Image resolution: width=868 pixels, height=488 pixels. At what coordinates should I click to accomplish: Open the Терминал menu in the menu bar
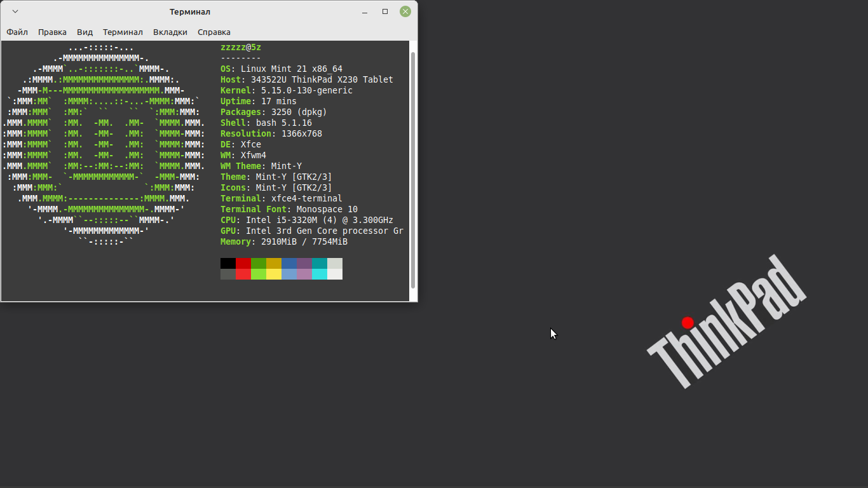pos(123,32)
